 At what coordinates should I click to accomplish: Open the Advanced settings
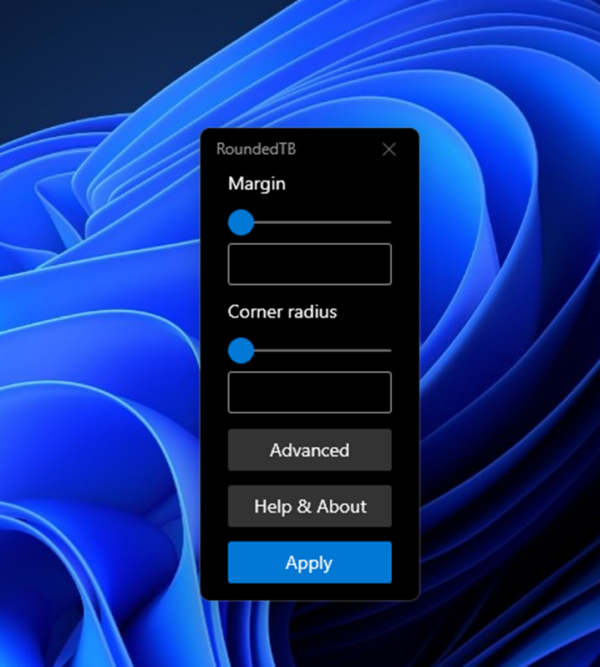click(x=310, y=450)
